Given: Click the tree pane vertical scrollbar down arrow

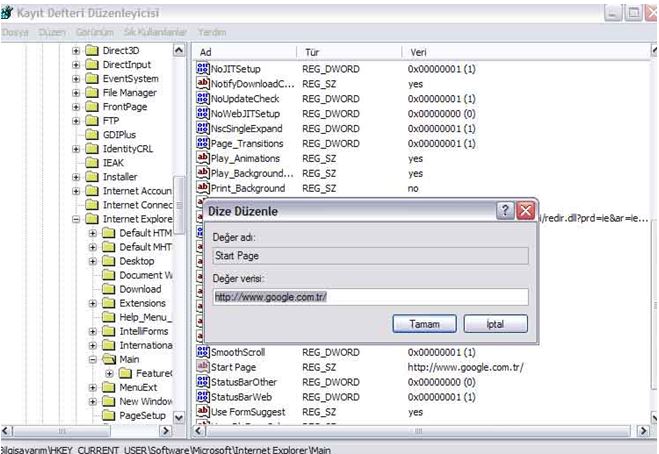Looking at the screenshot, I should pyautogui.click(x=180, y=417).
